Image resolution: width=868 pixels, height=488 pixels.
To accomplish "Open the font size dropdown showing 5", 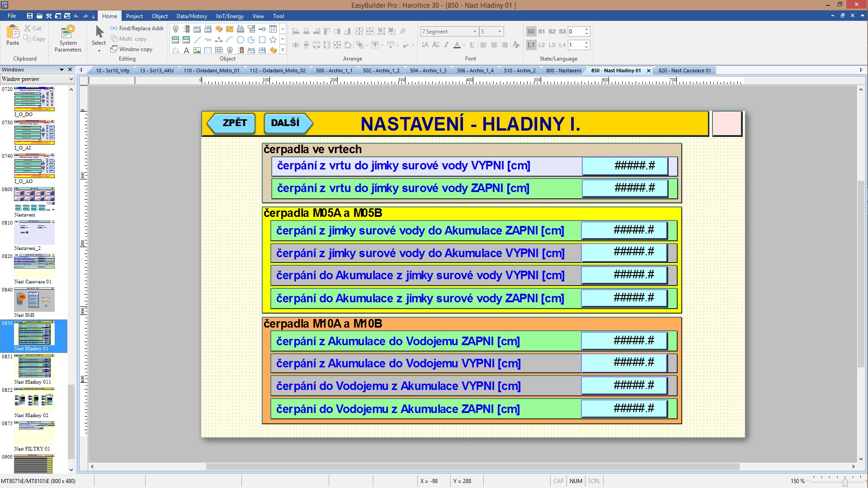I will tap(500, 32).
